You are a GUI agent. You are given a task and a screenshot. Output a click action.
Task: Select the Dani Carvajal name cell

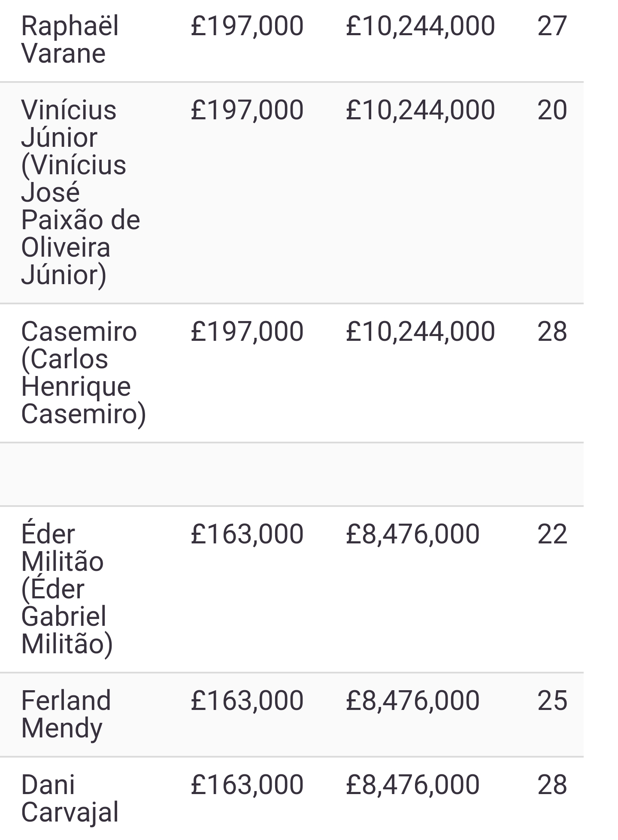coord(70,798)
